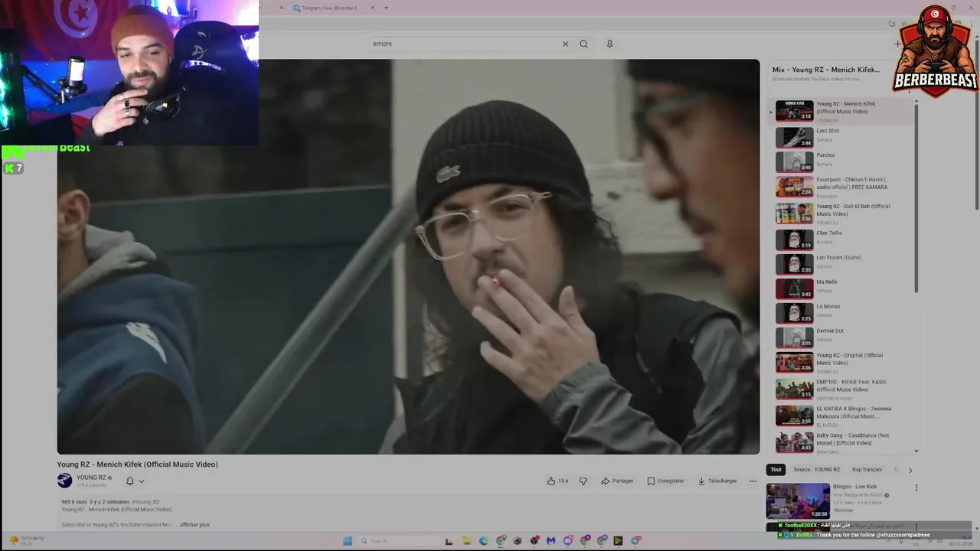Open the blue M app icon in taskbar
This screenshot has width=980, height=551.
tap(550, 541)
